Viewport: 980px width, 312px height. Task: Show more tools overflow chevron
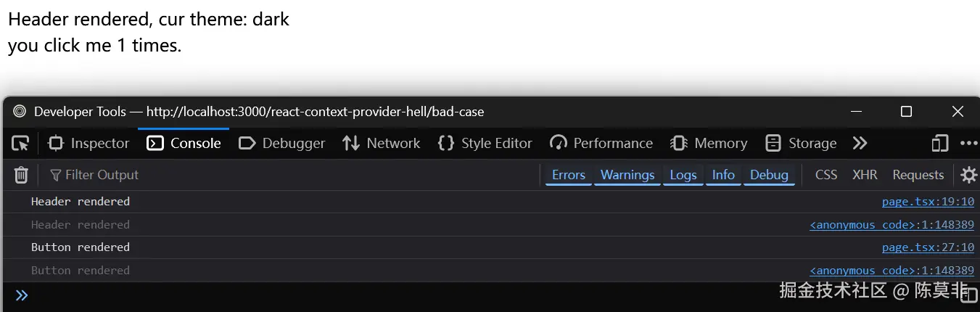860,143
